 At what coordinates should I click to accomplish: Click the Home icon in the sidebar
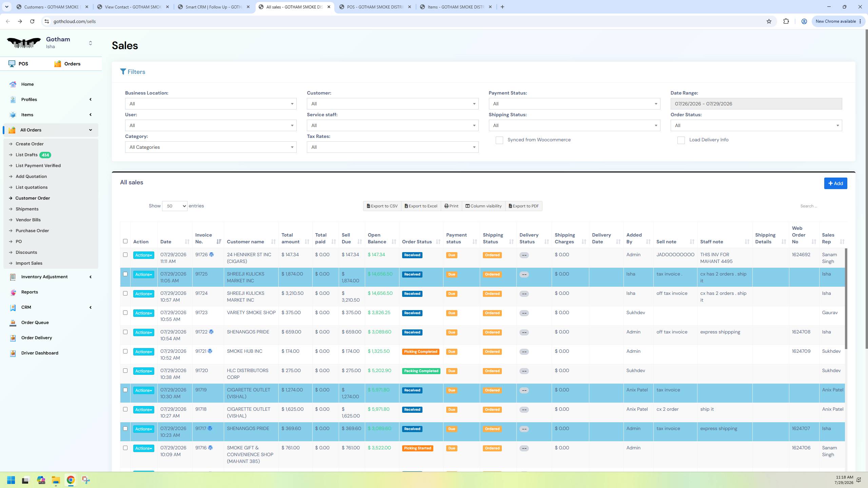pos(13,84)
